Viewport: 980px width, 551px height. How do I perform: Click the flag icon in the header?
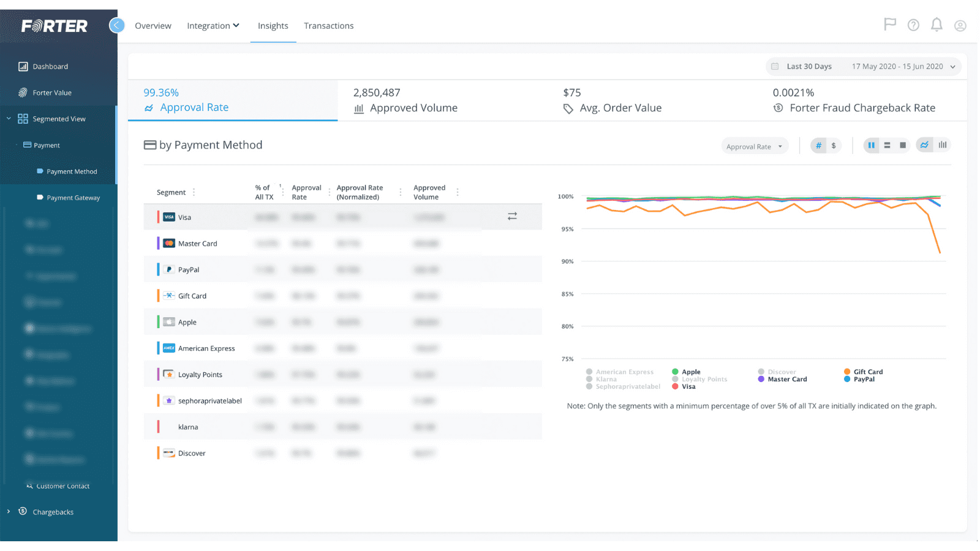pos(890,24)
